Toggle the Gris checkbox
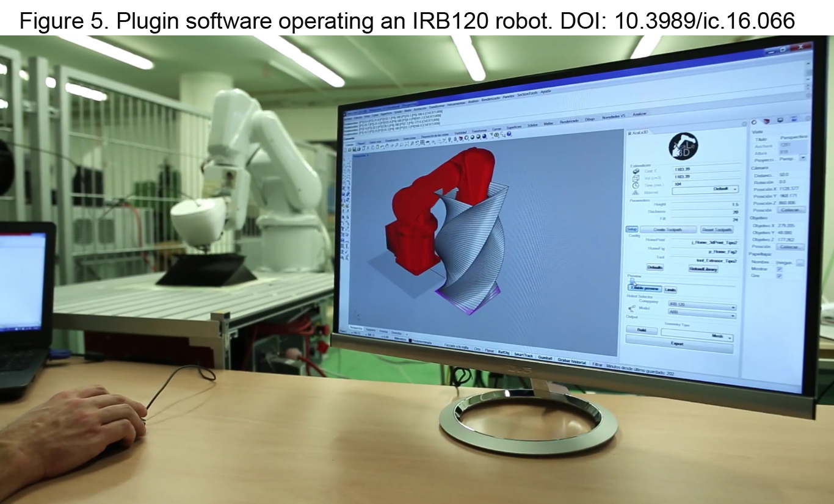 (x=779, y=276)
